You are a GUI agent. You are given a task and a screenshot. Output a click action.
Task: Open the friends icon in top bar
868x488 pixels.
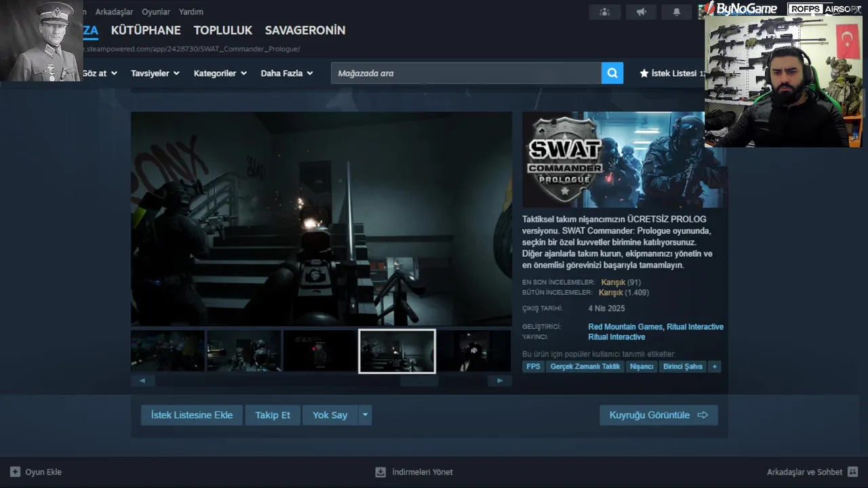(604, 12)
